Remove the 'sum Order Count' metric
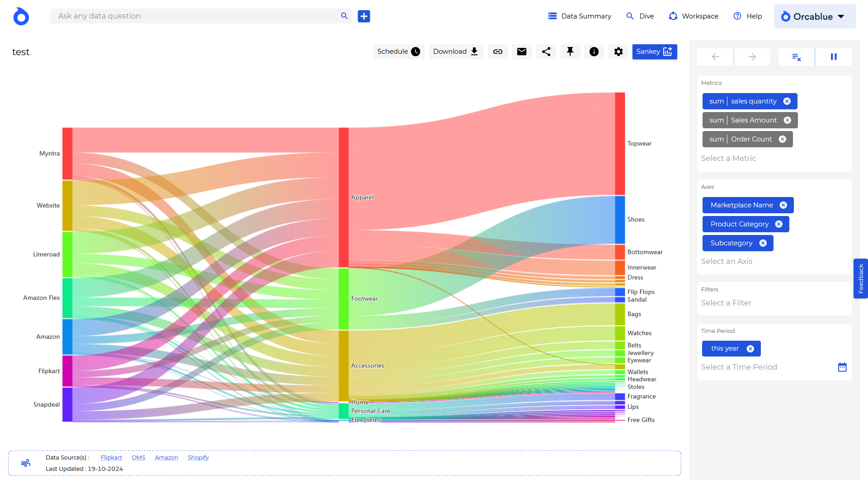Image resolution: width=868 pixels, height=488 pixels. pos(783,139)
